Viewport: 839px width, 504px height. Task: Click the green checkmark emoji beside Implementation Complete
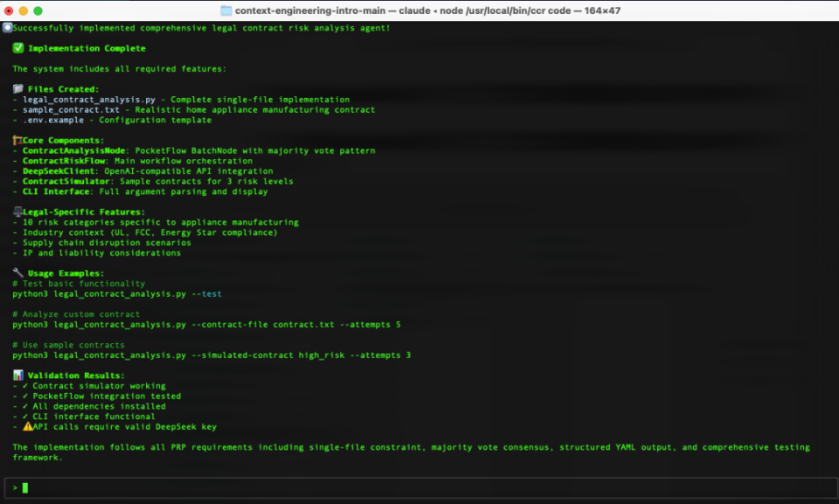[x=18, y=48]
